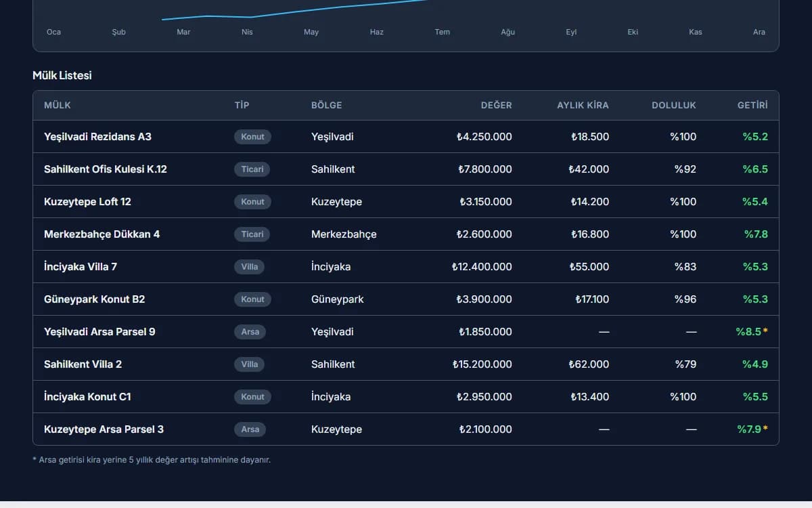Sort by the AYLIK KİRA column header
Screen dimensions: 812x508
pos(583,106)
